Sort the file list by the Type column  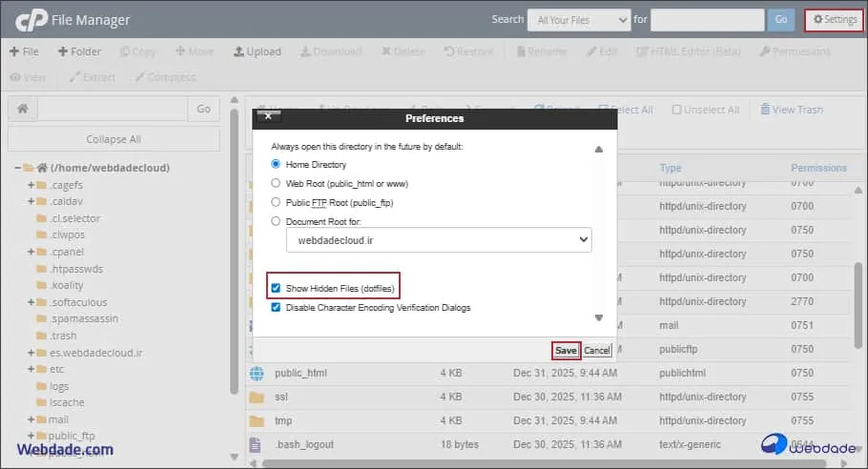pyautogui.click(x=671, y=168)
